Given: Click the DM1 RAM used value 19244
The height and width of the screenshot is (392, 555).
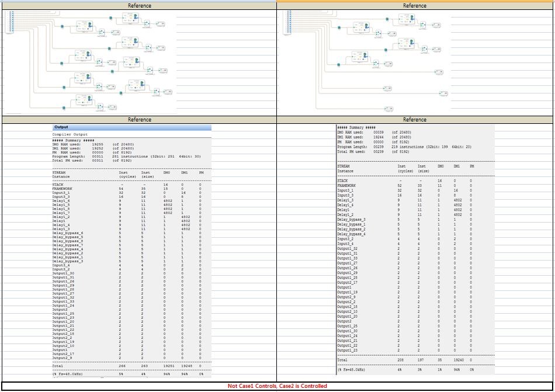Looking at the screenshot, I should point(379,137).
